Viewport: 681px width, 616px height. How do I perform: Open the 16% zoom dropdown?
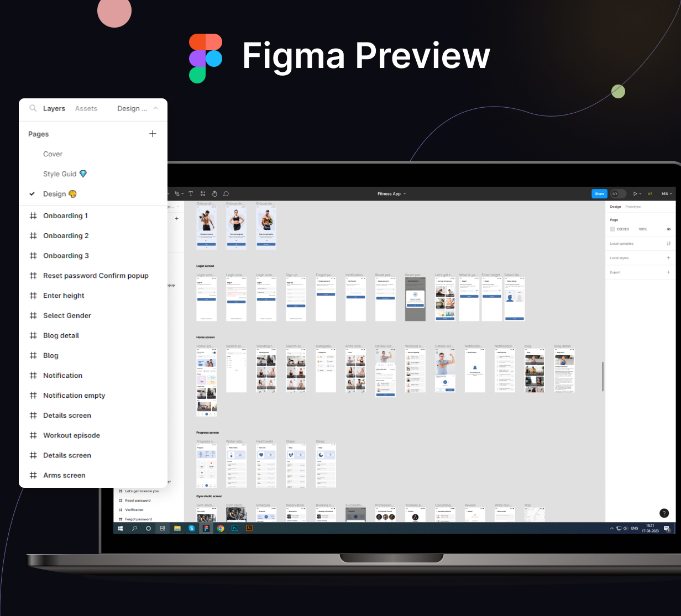(666, 194)
